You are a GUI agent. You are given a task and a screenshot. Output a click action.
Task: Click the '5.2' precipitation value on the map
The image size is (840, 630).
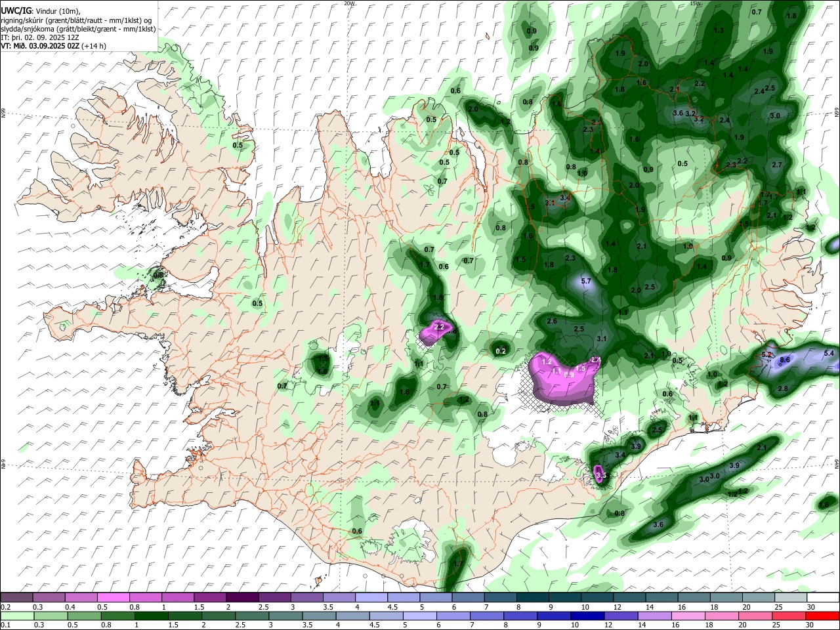pyautogui.click(x=766, y=355)
